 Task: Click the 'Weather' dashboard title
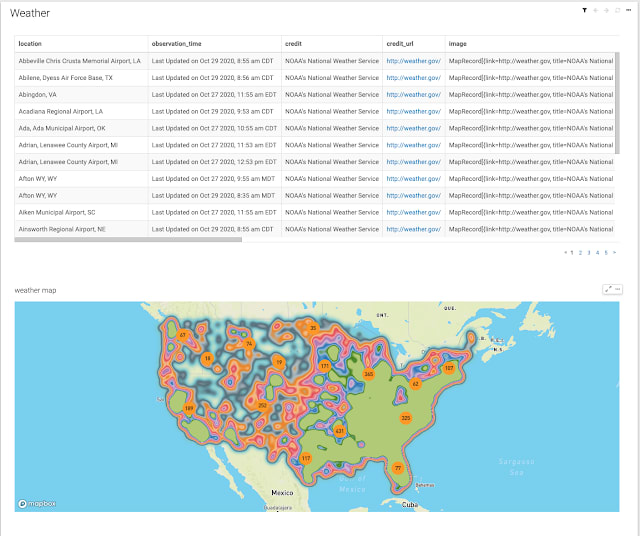(x=30, y=13)
